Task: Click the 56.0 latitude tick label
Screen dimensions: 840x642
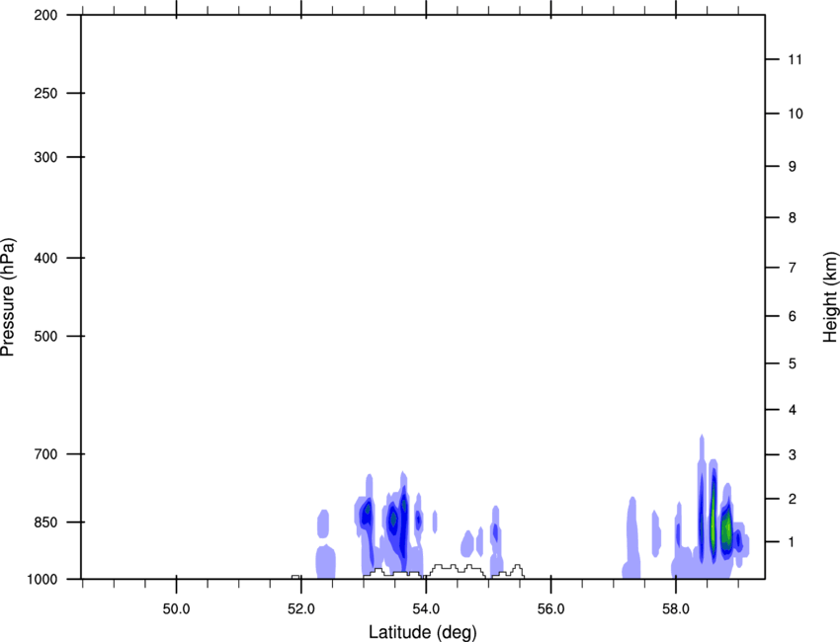Action: (x=550, y=609)
